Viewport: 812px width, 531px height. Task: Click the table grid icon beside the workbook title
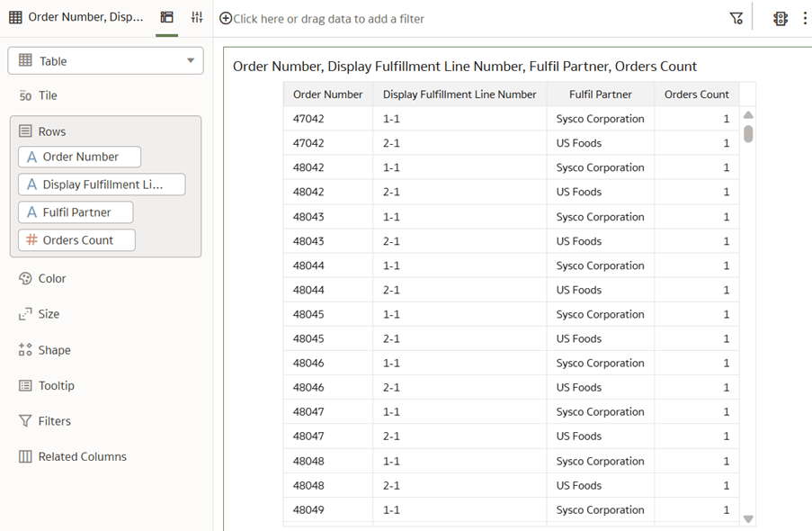[14, 16]
